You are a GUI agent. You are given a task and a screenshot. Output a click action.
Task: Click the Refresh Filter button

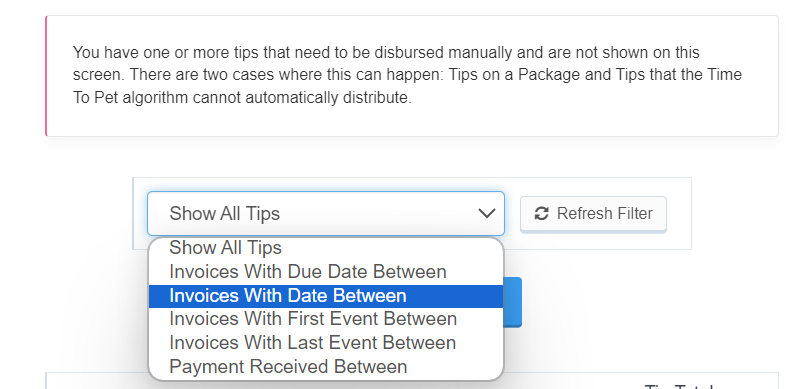593,214
